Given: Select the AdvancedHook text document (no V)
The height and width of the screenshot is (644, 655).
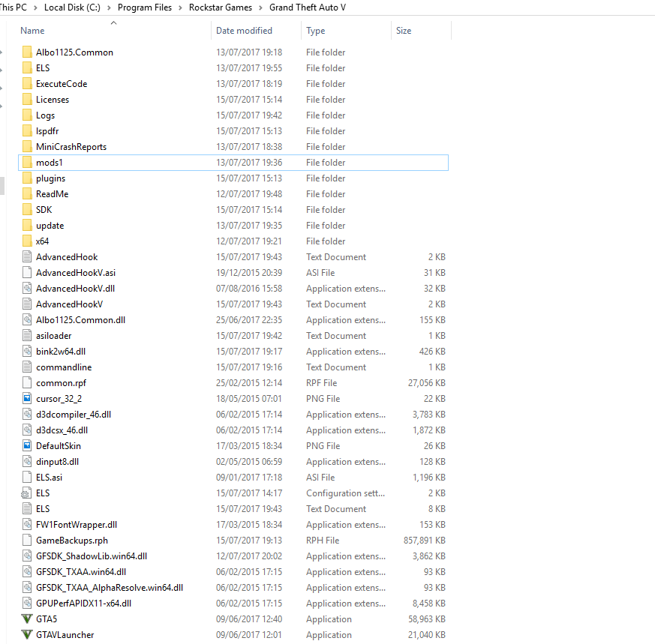Looking at the screenshot, I should click(x=67, y=257).
